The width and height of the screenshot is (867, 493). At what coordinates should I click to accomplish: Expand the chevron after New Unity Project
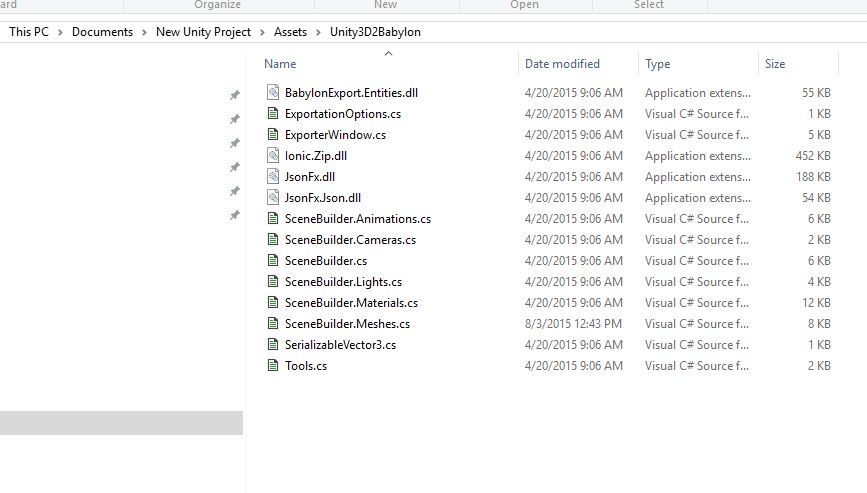[x=262, y=32]
